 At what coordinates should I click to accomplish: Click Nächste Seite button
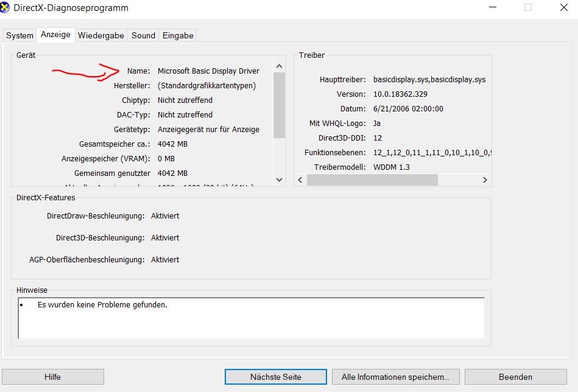pos(276,377)
